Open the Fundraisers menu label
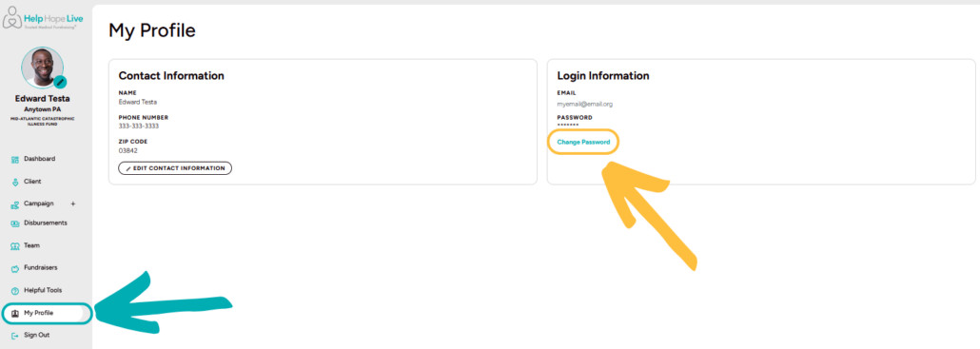The height and width of the screenshot is (349, 980). 41,268
